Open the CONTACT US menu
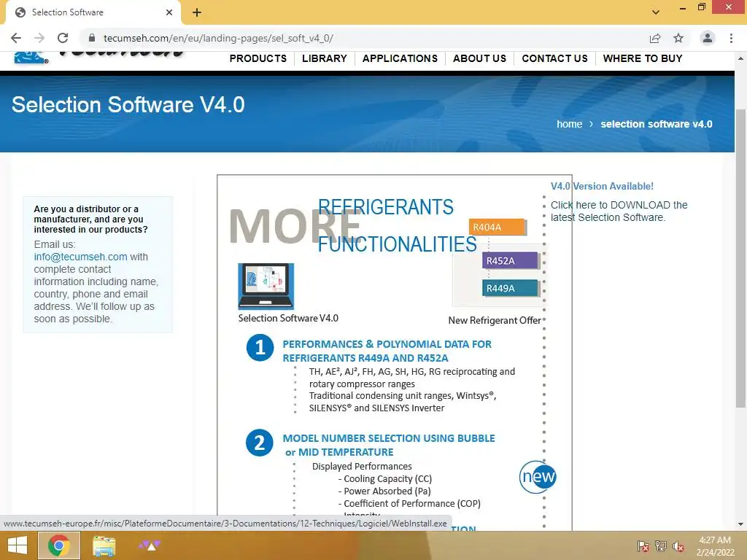 (x=555, y=58)
